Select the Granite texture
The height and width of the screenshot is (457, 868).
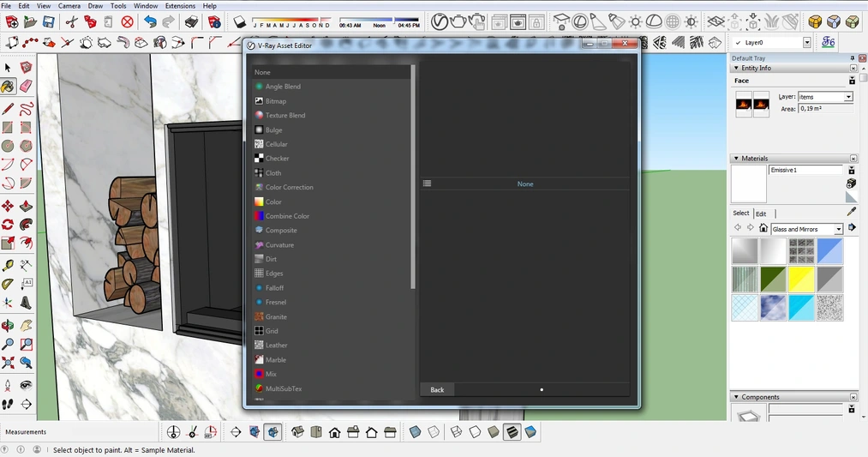coord(276,317)
